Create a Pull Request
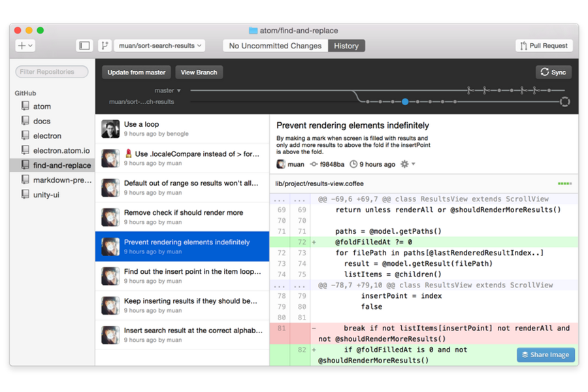The image size is (588, 392). pyautogui.click(x=544, y=46)
